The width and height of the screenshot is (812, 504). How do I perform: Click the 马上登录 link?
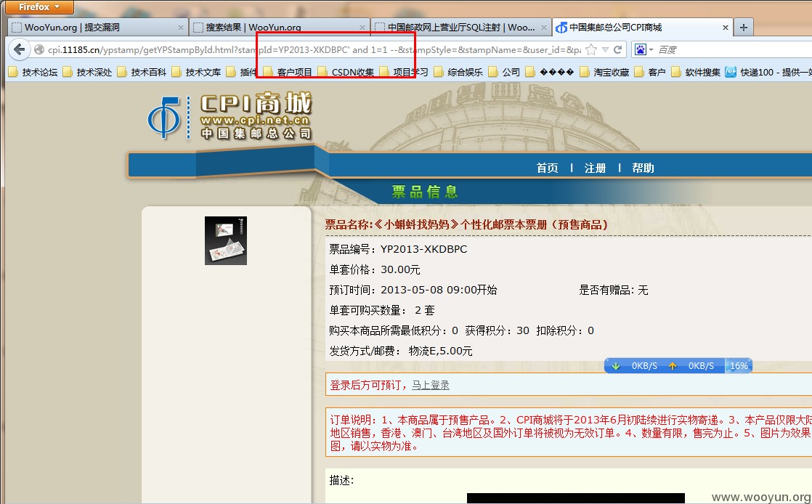tap(431, 385)
